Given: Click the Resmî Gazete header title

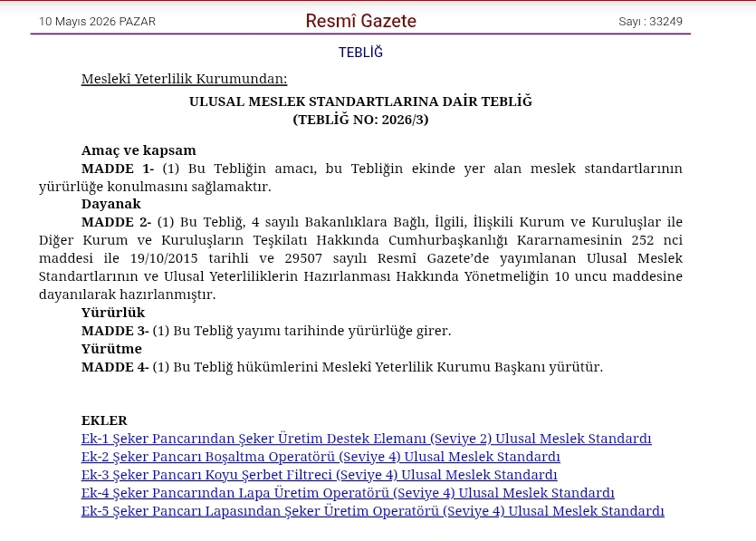Looking at the screenshot, I should pyautogui.click(x=360, y=21).
